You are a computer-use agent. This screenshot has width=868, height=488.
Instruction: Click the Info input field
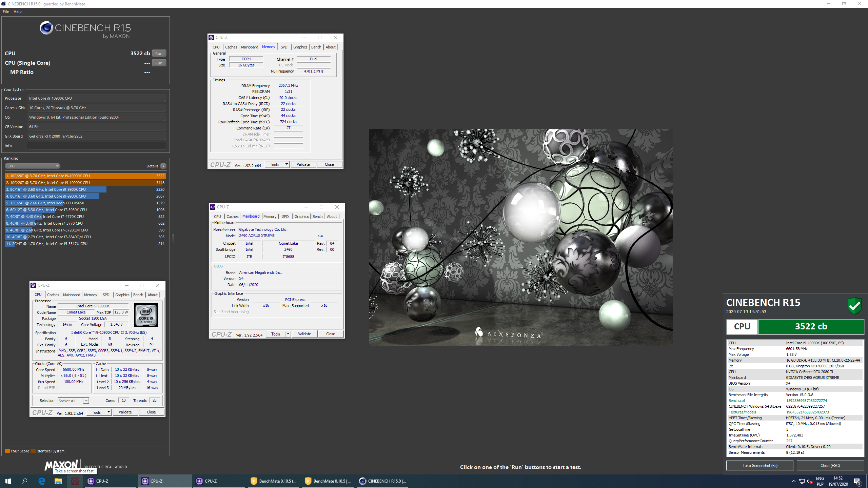[x=97, y=146]
